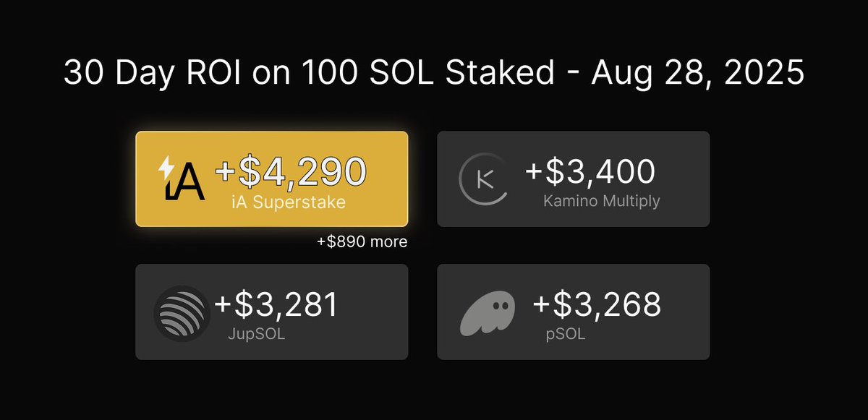The width and height of the screenshot is (868, 420).
Task: Select the gold iA Superstake card
Action: pyautogui.click(x=272, y=179)
